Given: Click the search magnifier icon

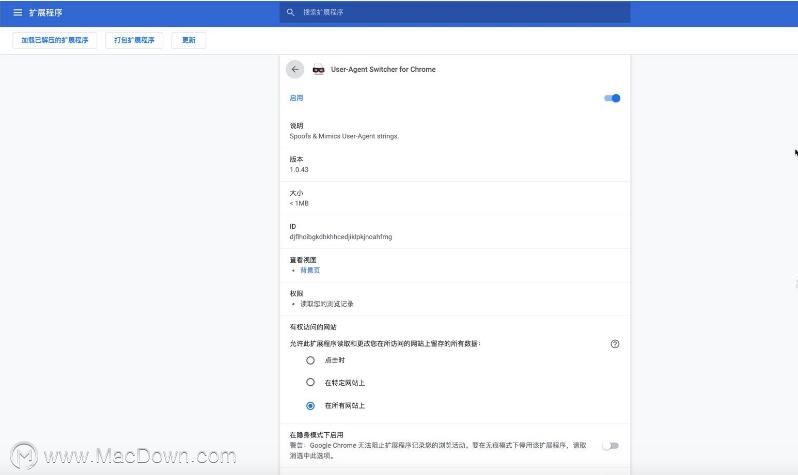Looking at the screenshot, I should coord(291,12).
